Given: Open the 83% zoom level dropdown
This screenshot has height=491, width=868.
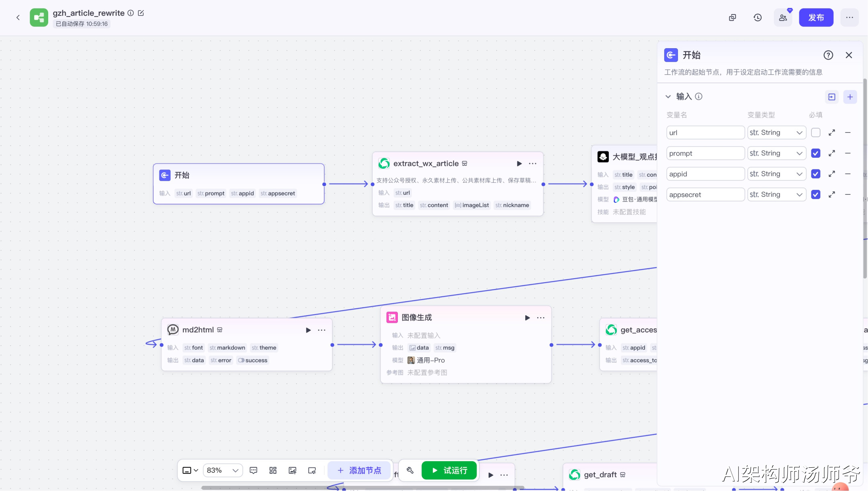Looking at the screenshot, I should coord(223,470).
